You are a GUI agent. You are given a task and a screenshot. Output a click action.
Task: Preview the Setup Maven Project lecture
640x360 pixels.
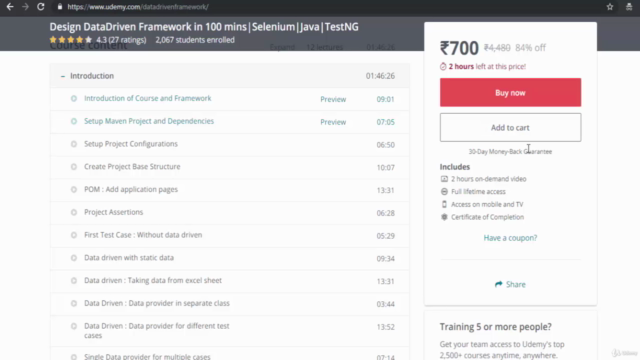pos(333,122)
